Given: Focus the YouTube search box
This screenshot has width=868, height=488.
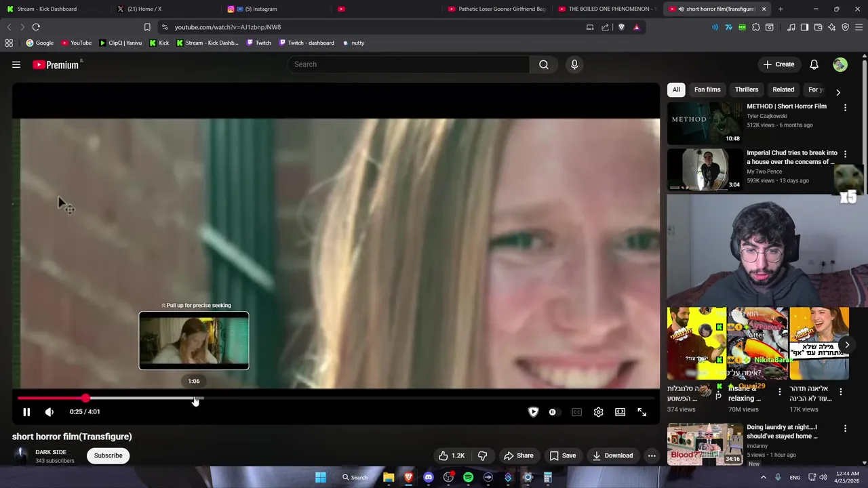Looking at the screenshot, I should (408, 64).
